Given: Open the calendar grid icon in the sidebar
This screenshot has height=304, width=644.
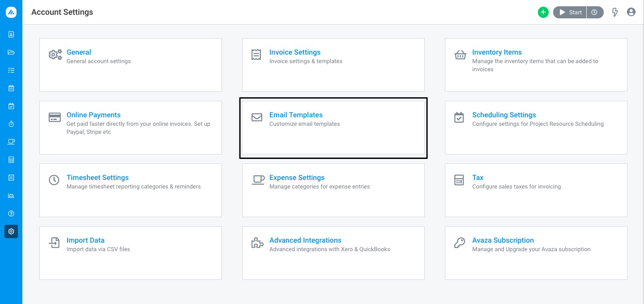Looking at the screenshot, I should (x=11, y=88).
